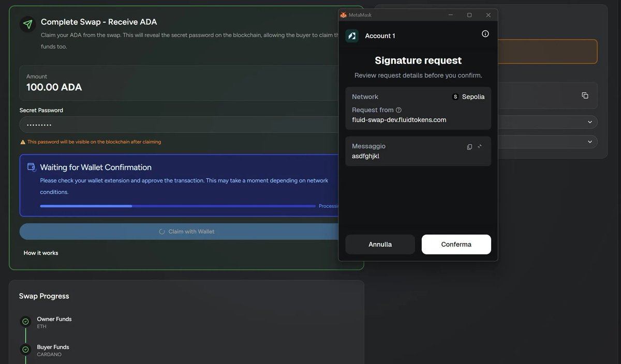Copy the Messaggio contents with copy icon
The width and height of the screenshot is (621, 364).
pyautogui.click(x=469, y=146)
